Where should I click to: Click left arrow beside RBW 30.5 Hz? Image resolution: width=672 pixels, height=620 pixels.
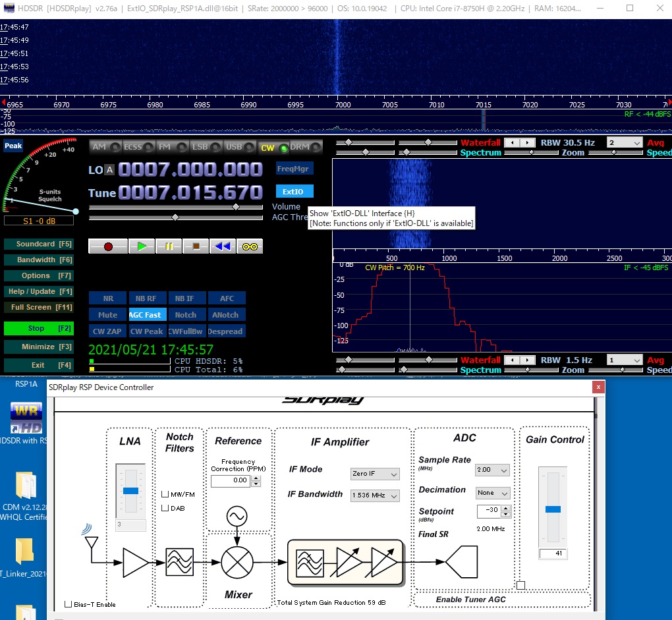[513, 143]
